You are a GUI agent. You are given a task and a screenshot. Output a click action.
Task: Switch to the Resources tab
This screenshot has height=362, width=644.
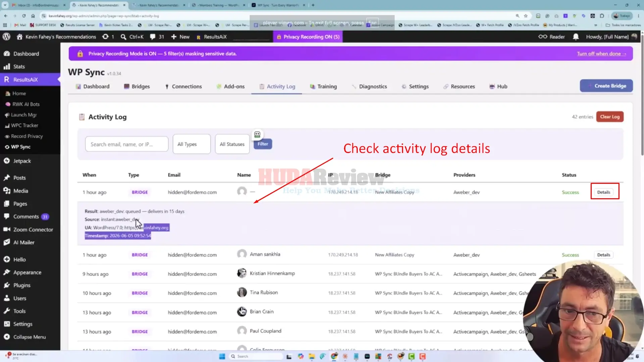coord(459,87)
